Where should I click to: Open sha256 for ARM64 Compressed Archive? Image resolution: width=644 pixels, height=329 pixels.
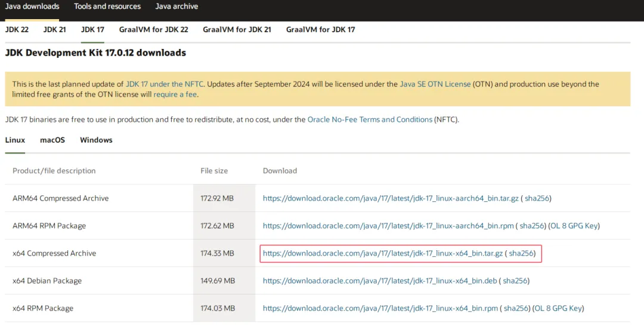pos(537,198)
